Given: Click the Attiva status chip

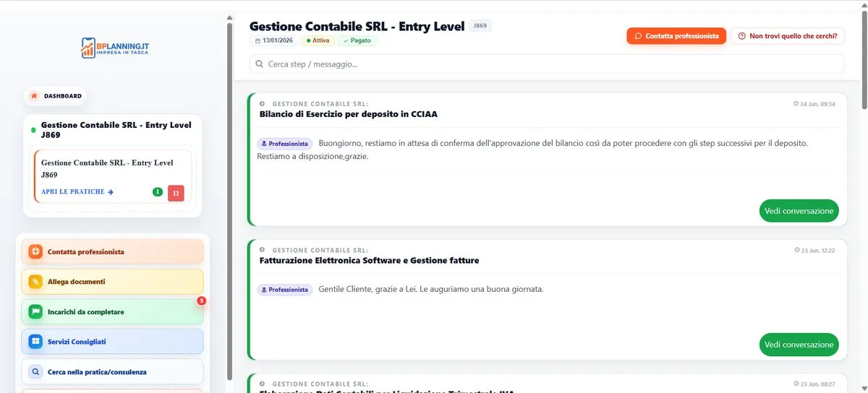Looking at the screenshot, I should pyautogui.click(x=318, y=40).
